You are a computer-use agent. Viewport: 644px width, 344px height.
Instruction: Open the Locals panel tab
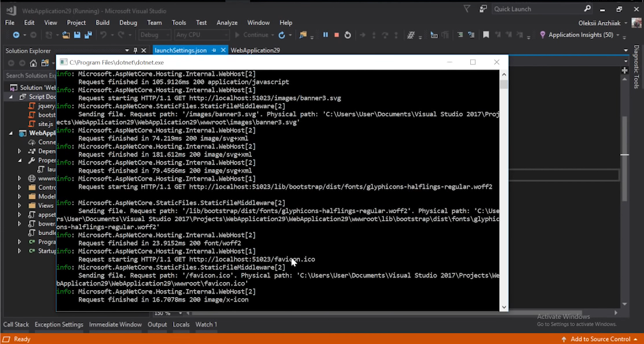pyautogui.click(x=181, y=324)
